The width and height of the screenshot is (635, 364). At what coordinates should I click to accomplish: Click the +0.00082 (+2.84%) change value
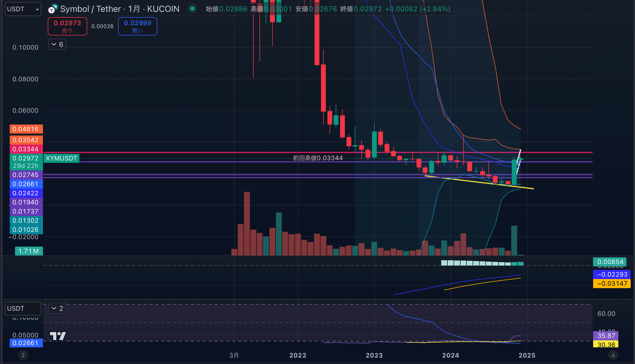(x=418, y=9)
